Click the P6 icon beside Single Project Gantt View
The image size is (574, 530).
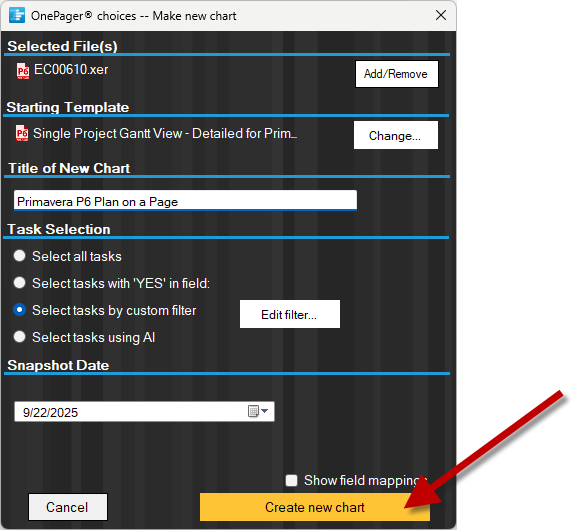[x=22, y=133]
